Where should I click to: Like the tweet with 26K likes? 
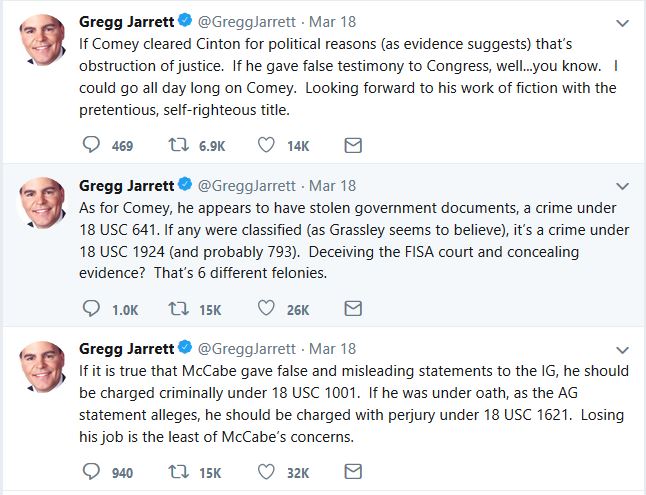pos(267,309)
